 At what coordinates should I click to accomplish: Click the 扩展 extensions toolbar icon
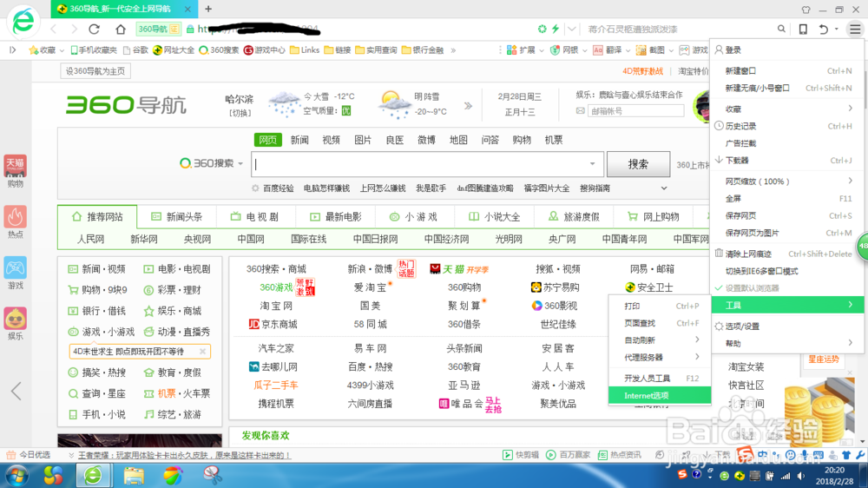pos(511,49)
